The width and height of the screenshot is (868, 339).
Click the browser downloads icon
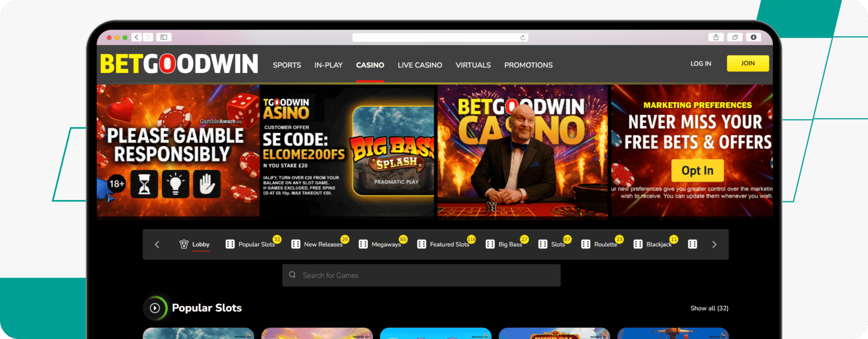pyautogui.click(x=753, y=37)
